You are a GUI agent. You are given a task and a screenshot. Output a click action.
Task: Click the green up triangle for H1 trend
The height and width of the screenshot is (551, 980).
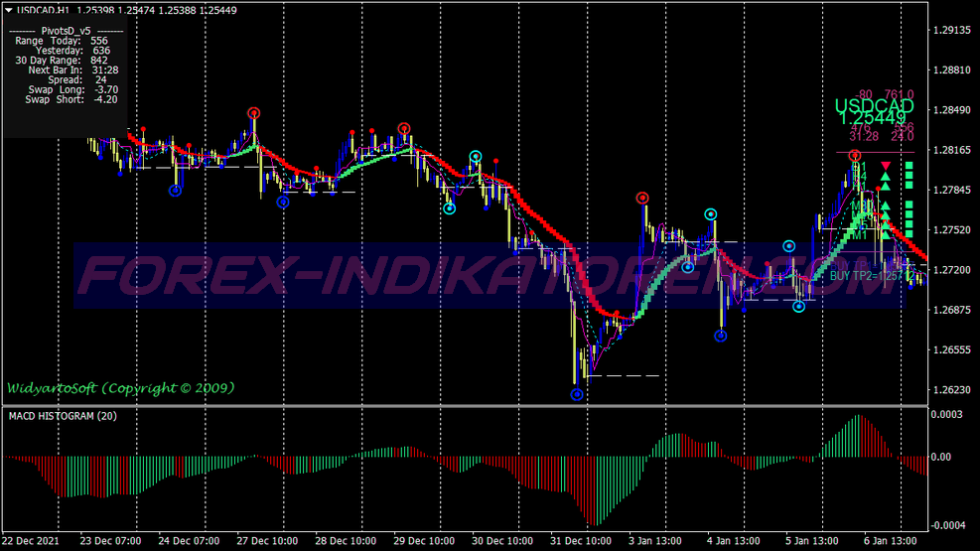tap(886, 187)
